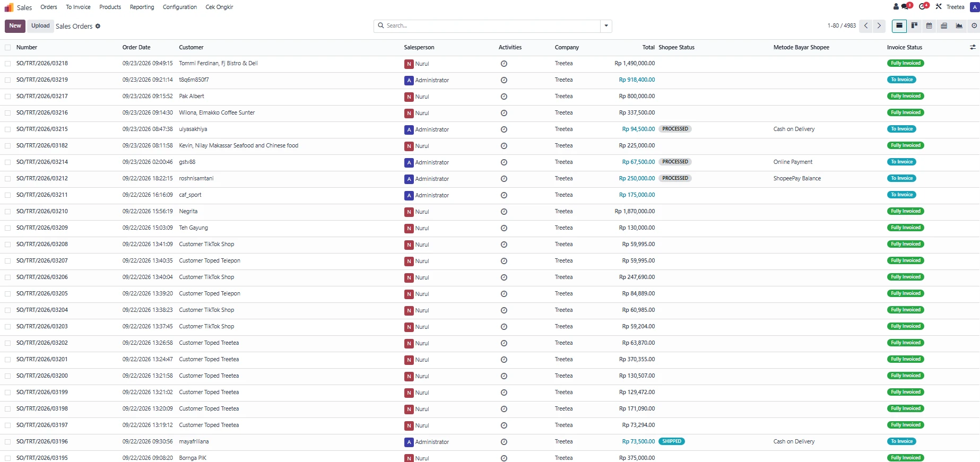Open the debug tools wrench icon
The height and width of the screenshot is (462, 980).
939,7
